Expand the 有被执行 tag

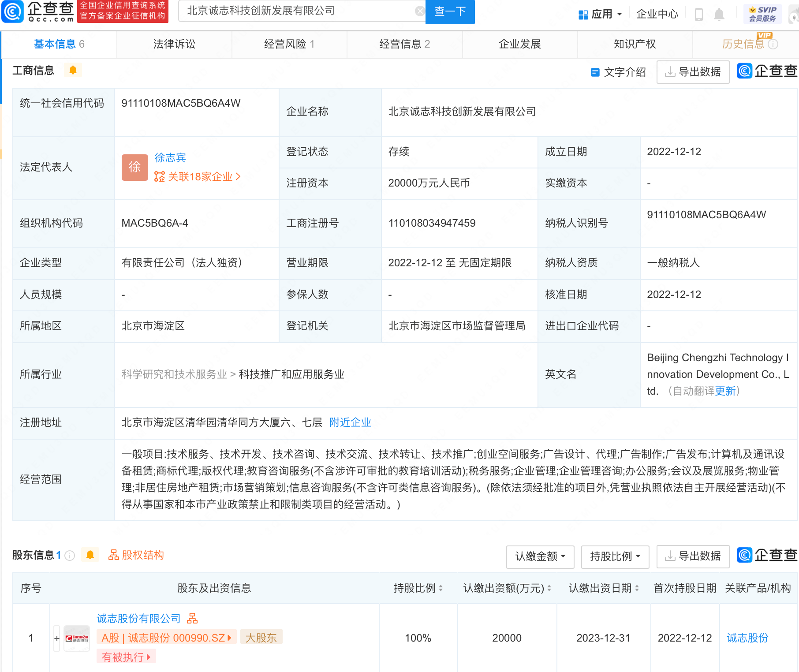coord(126,657)
